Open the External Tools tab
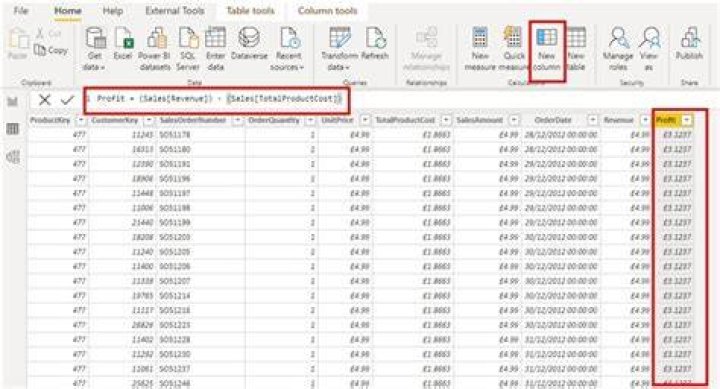 point(174,10)
